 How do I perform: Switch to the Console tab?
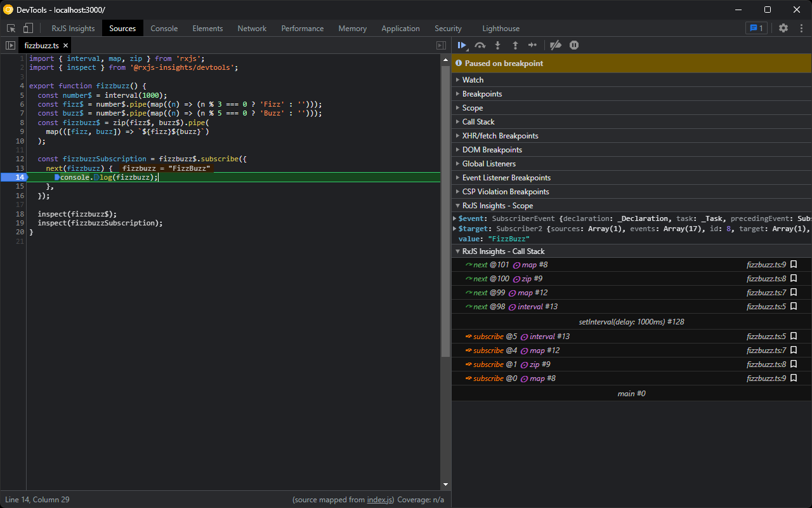(x=164, y=29)
